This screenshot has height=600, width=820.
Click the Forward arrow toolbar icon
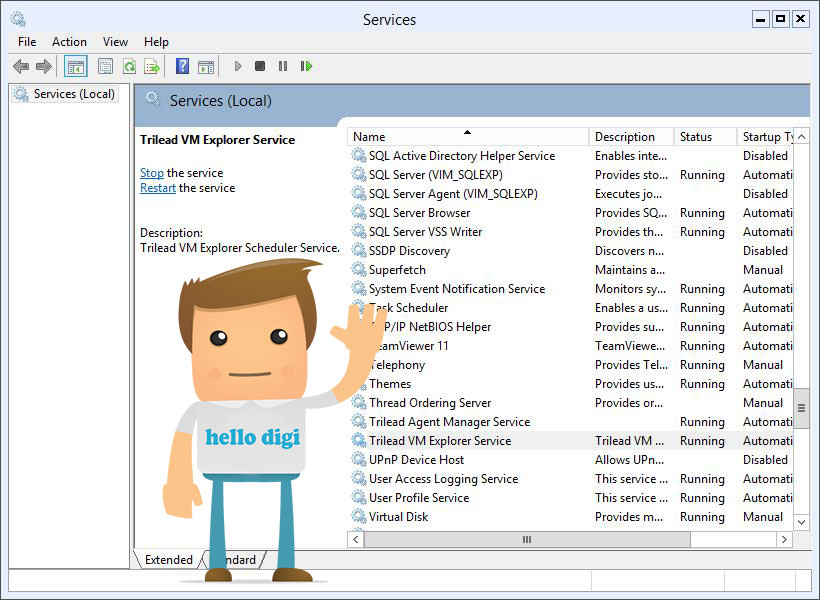click(44, 66)
